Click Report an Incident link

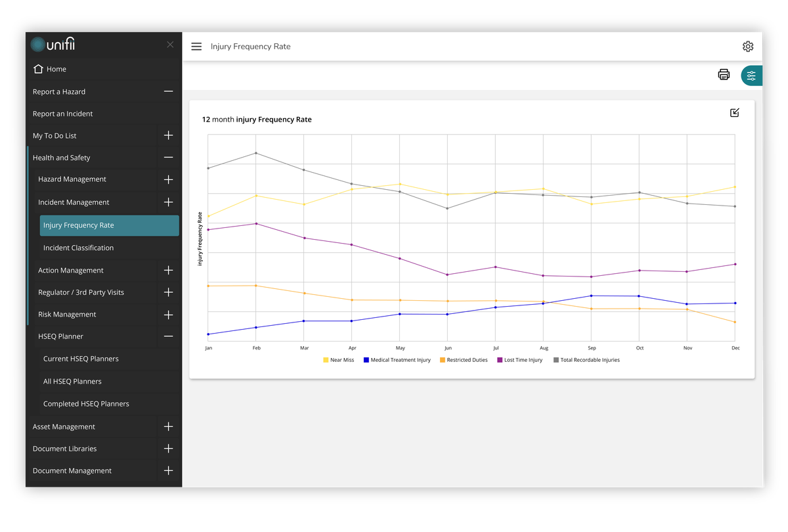click(x=63, y=114)
